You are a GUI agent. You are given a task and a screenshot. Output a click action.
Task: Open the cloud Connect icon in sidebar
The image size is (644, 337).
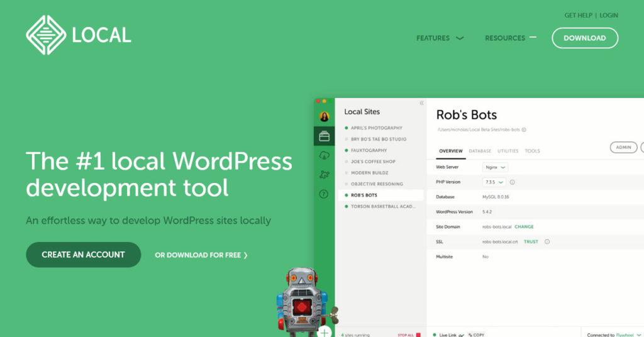pyautogui.click(x=324, y=155)
